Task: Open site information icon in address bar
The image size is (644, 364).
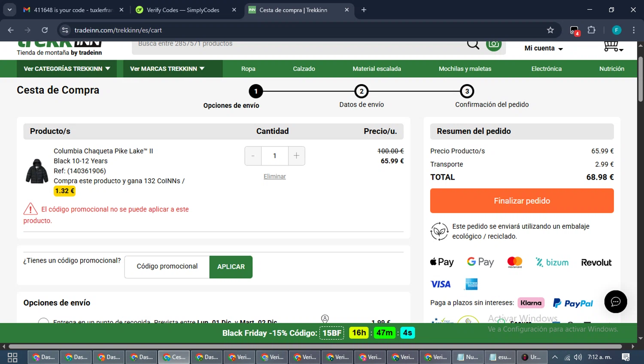Action: click(x=65, y=30)
